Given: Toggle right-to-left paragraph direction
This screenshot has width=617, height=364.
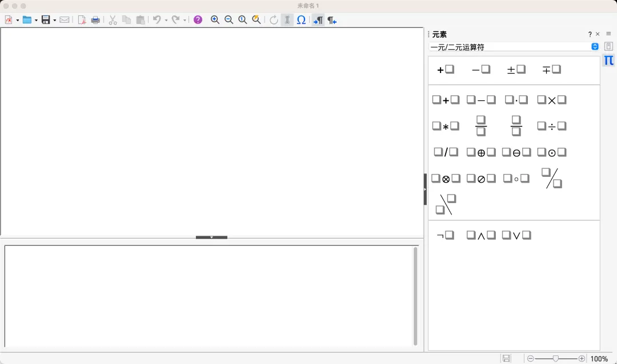Looking at the screenshot, I should pyautogui.click(x=332, y=19).
